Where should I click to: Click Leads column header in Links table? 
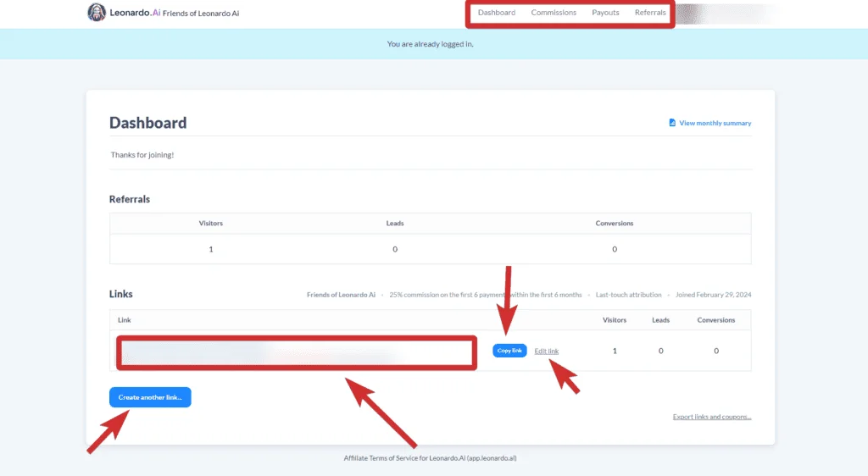660,320
